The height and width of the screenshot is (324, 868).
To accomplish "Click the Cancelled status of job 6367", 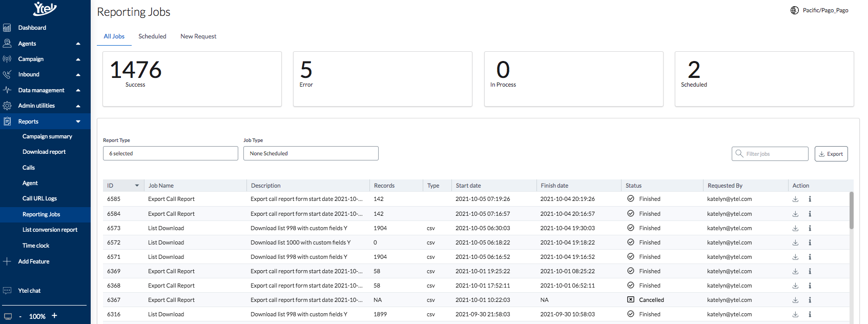I will coord(646,300).
